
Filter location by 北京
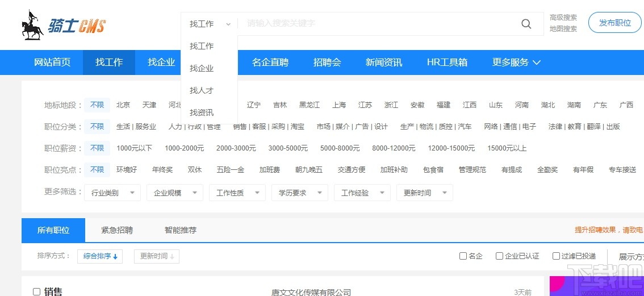(123, 105)
